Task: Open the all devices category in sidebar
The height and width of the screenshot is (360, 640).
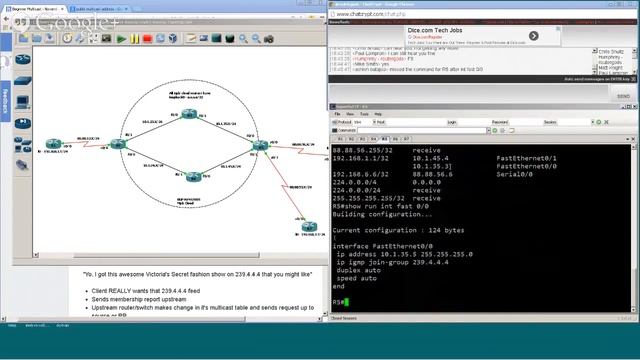Action: (x=23, y=145)
